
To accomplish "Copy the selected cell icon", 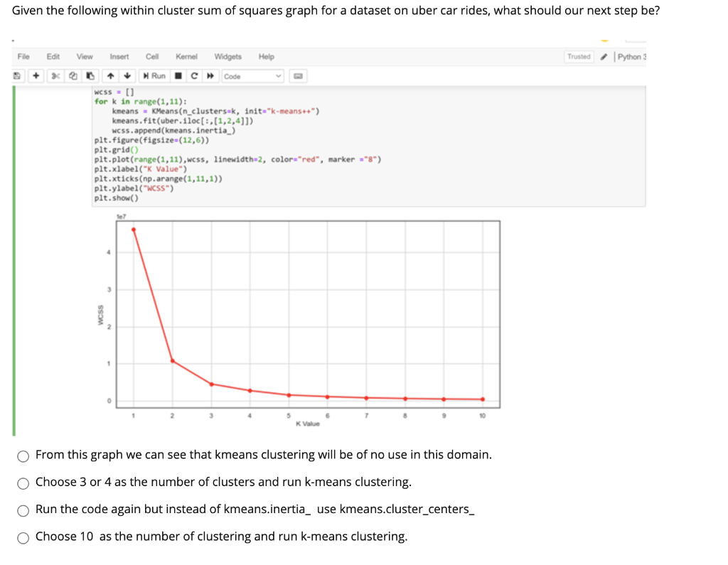I will pos(73,75).
